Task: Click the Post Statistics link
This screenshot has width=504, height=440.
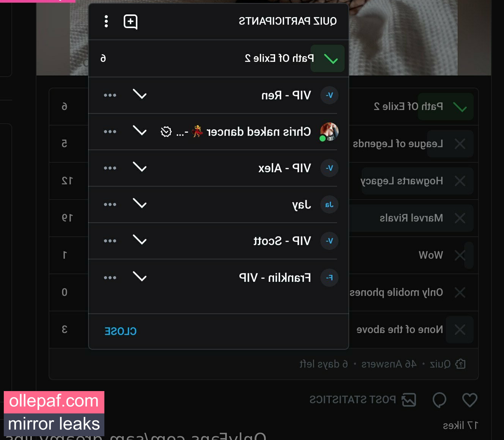Action: [x=353, y=400]
